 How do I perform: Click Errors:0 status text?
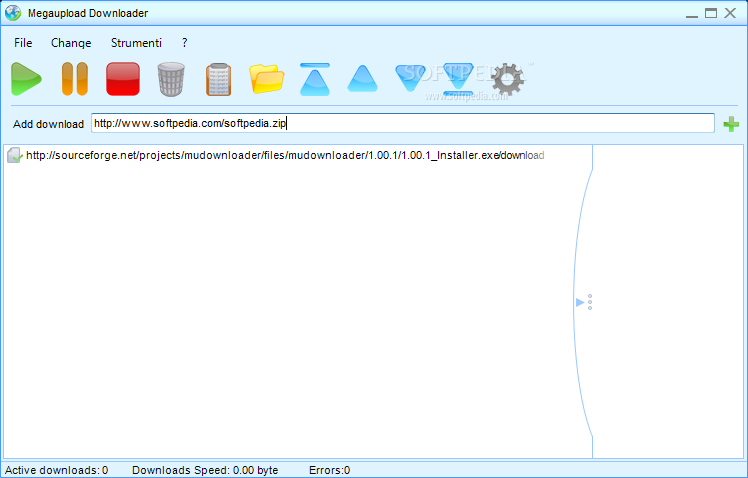330,470
